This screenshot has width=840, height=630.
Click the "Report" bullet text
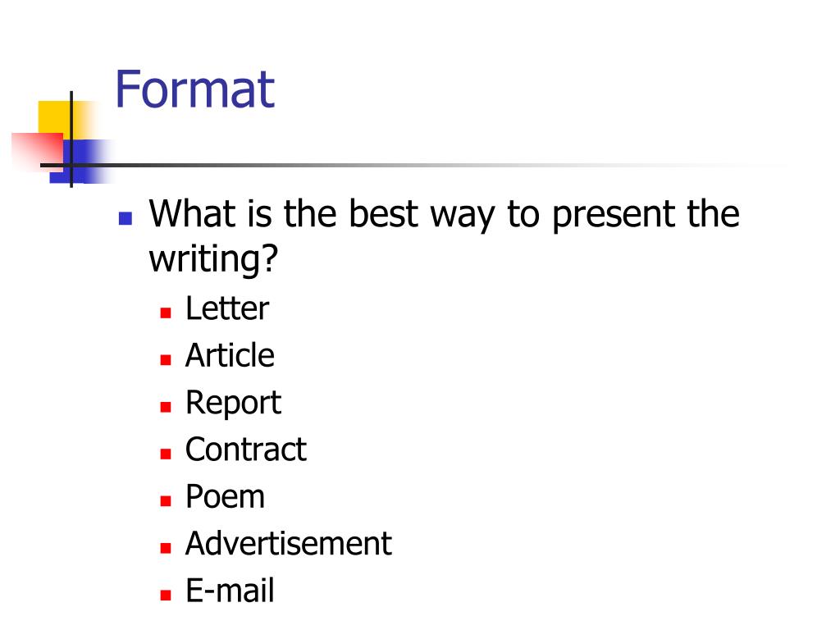coord(233,403)
